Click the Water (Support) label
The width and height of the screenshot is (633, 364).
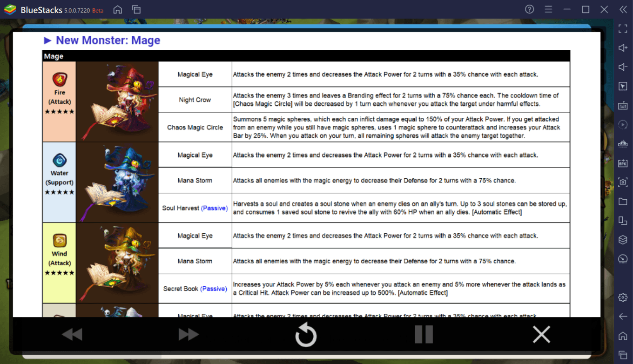click(x=60, y=178)
